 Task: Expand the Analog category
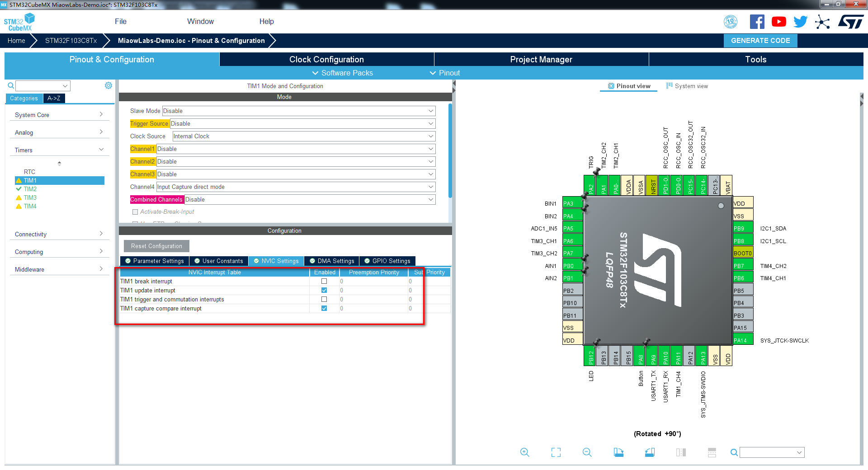pos(59,132)
